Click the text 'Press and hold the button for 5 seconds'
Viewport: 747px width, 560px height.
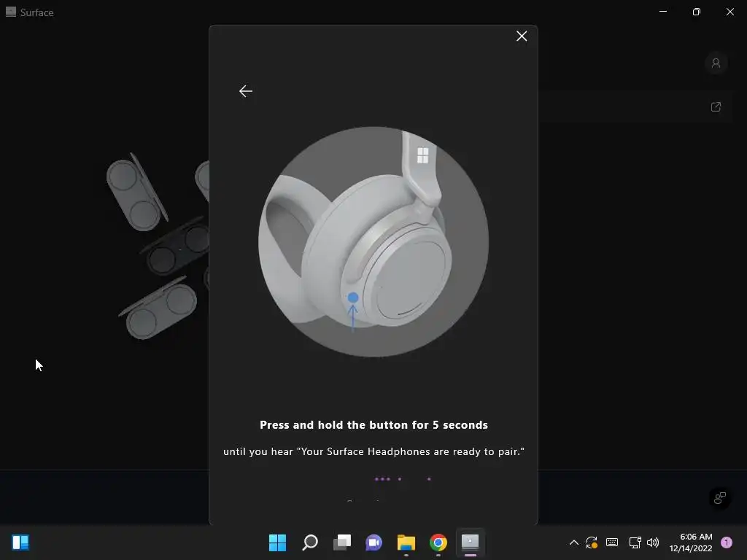coord(374,425)
